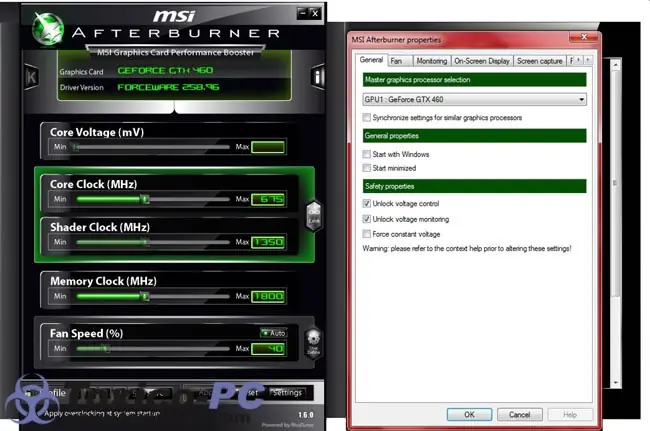This screenshot has width=650, height=431.
Task: Click the Core Voltage slider
Action: click(153, 147)
